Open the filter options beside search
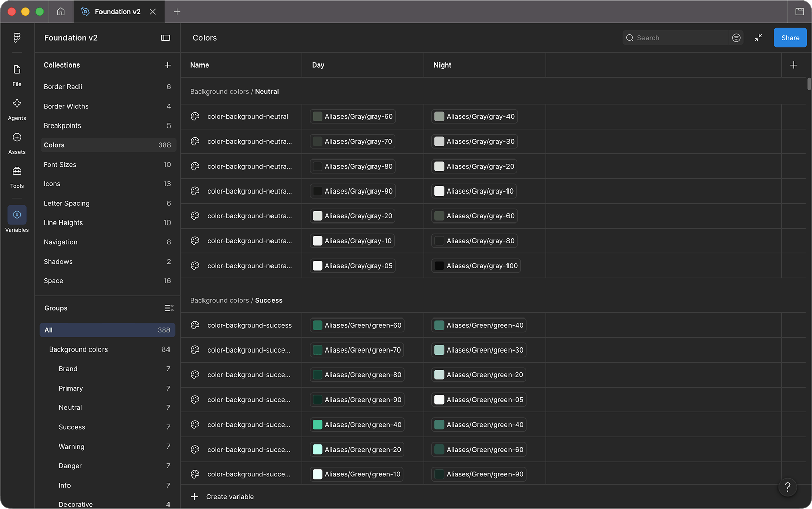 [736, 38]
